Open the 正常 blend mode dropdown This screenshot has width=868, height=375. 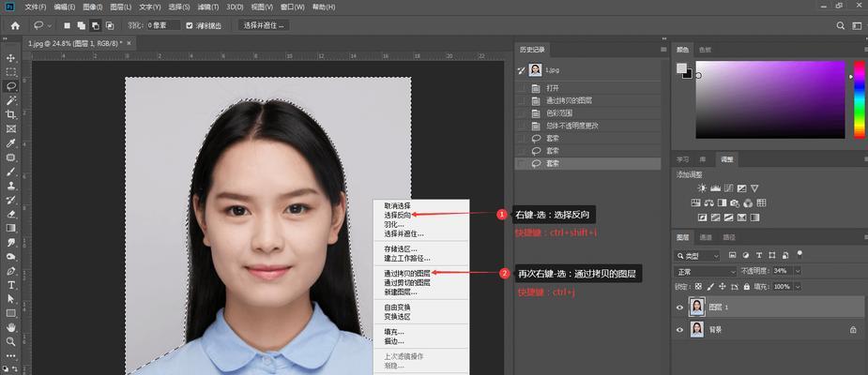[x=706, y=272]
